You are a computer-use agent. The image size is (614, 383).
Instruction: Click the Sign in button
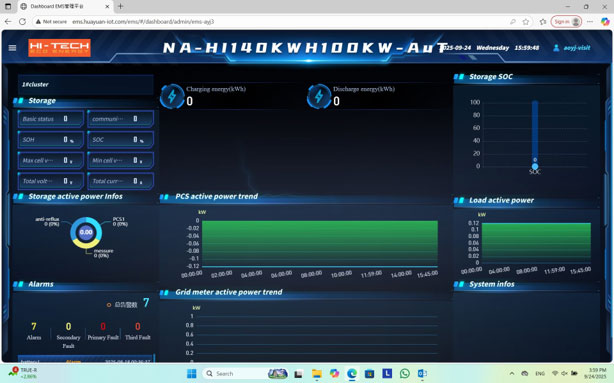566,22
